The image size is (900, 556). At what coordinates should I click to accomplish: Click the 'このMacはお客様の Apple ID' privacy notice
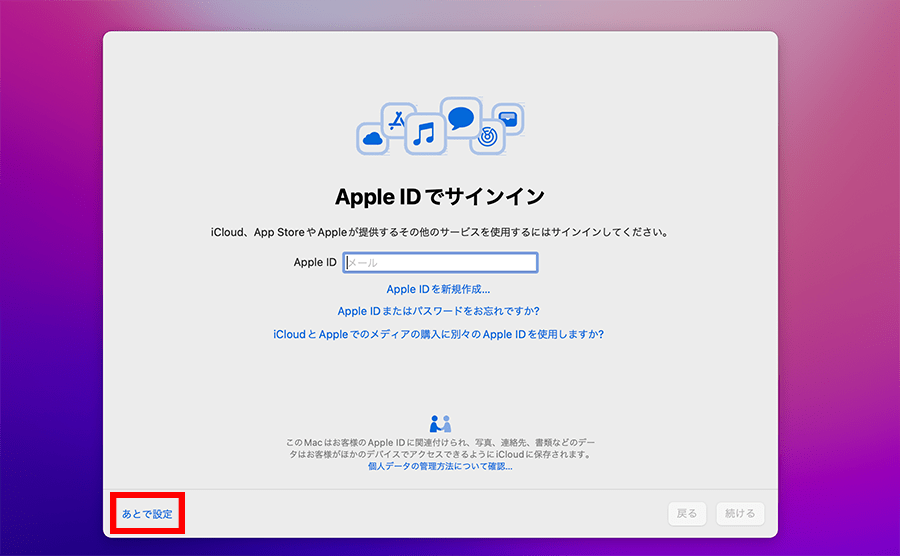(x=440, y=448)
